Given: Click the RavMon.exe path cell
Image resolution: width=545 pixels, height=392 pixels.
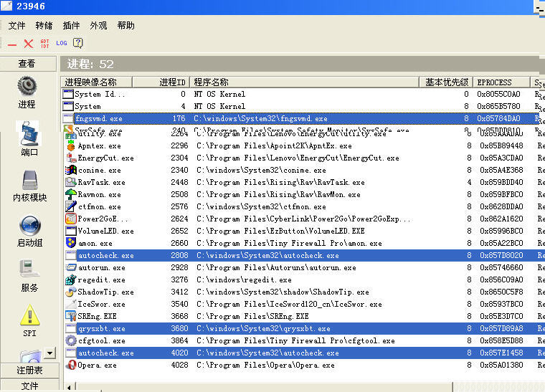Looking at the screenshot, I should tap(278, 194).
